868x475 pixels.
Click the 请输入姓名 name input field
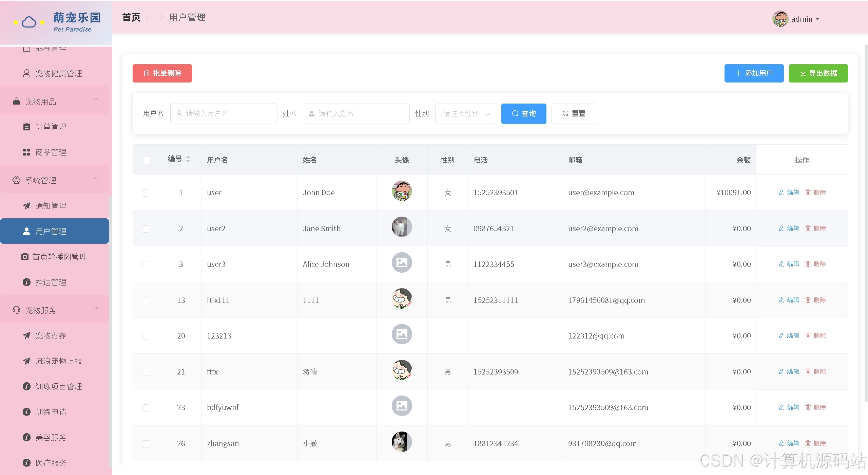coord(356,114)
